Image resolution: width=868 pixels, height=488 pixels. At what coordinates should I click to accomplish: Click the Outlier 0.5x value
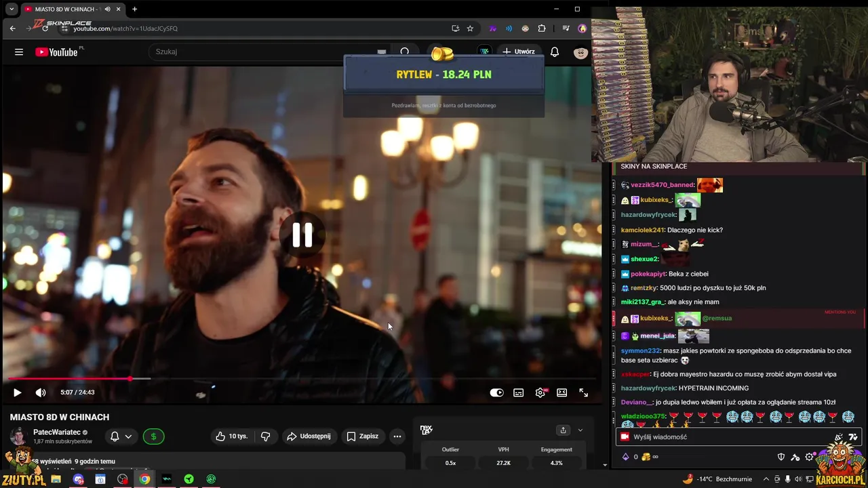[450, 463]
